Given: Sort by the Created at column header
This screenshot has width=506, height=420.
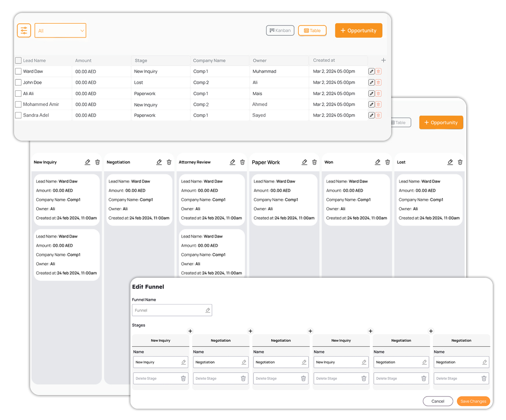Looking at the screenshot, I should coord(324,60).
